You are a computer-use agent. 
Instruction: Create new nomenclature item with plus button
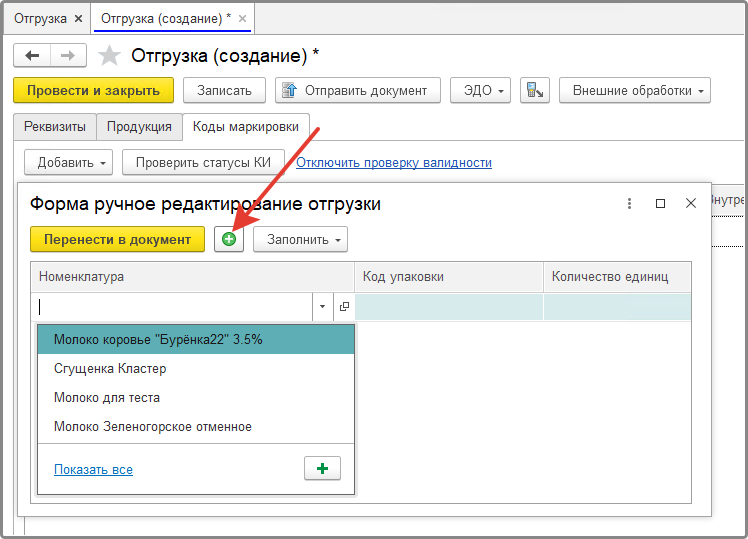(322, 468)
